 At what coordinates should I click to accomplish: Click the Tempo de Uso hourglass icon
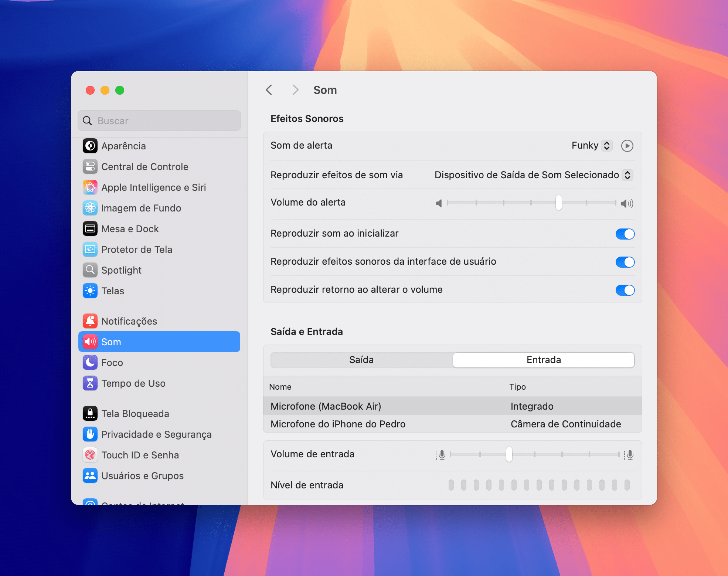click(90, 383)
